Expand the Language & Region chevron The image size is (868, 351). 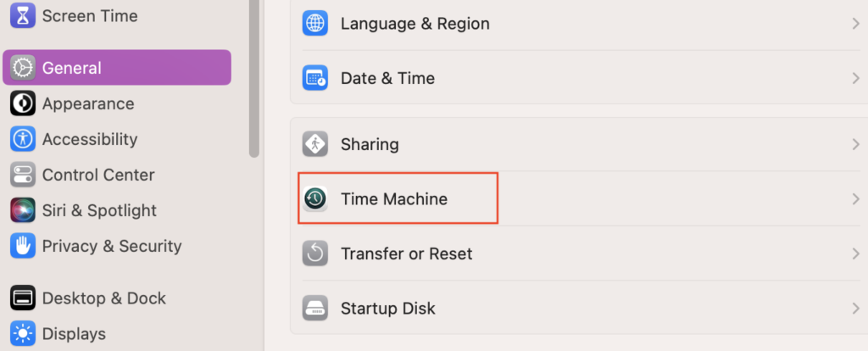point(855,24)
